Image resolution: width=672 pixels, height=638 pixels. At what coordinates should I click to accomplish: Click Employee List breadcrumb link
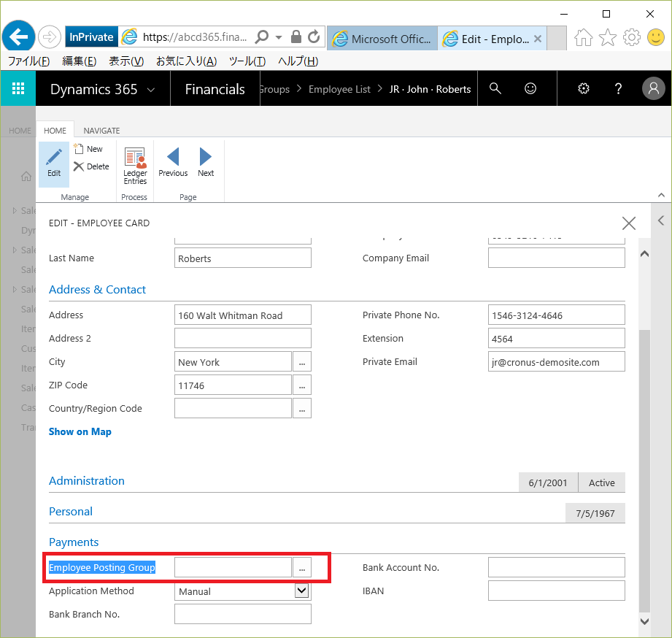pos(339,89)
